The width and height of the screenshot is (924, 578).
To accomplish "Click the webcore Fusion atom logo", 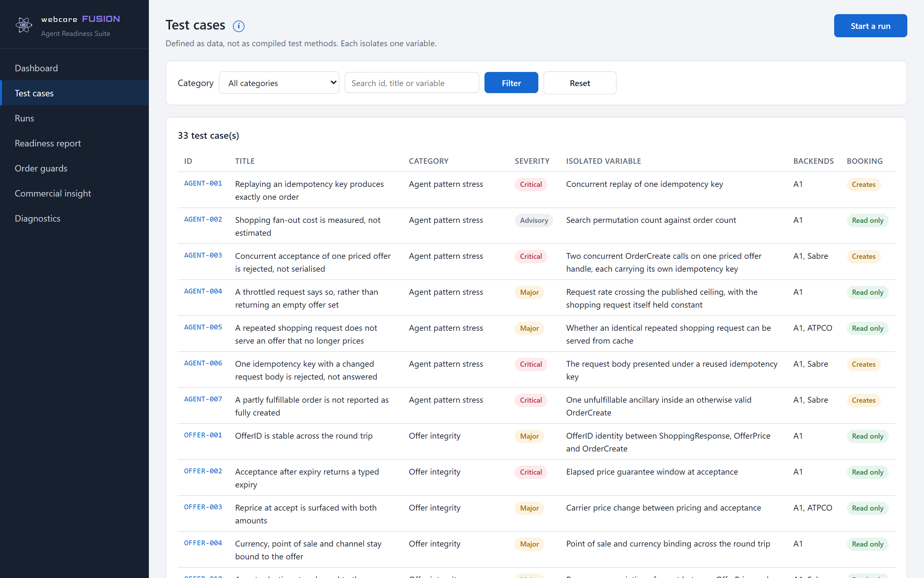I will pyautogui.click(x=24, y=25).
